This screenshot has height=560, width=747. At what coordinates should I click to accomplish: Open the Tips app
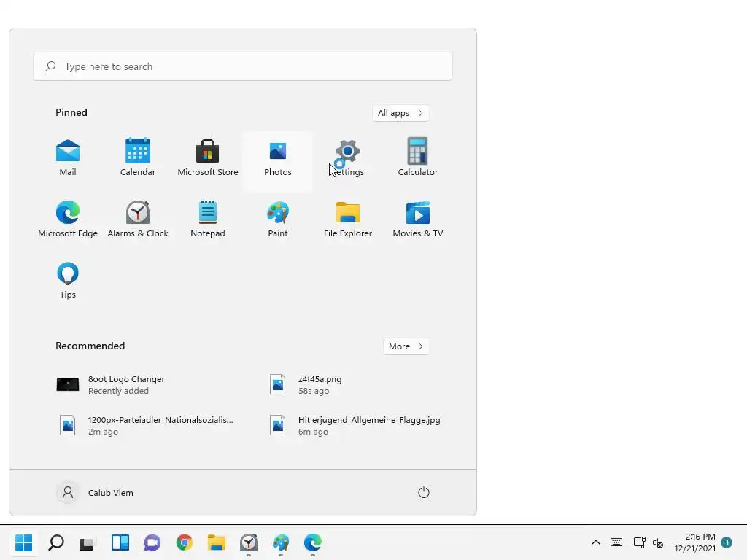point(68,281)
